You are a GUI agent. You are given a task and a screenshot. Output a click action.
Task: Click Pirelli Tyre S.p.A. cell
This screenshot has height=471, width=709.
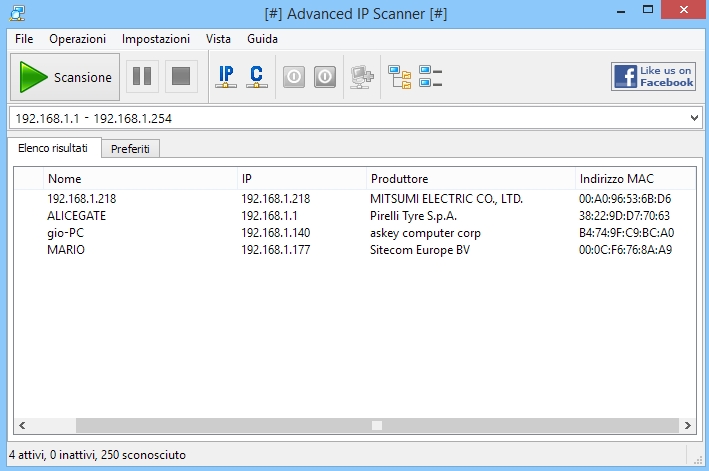pyautogui.click(x=413, y=216)
